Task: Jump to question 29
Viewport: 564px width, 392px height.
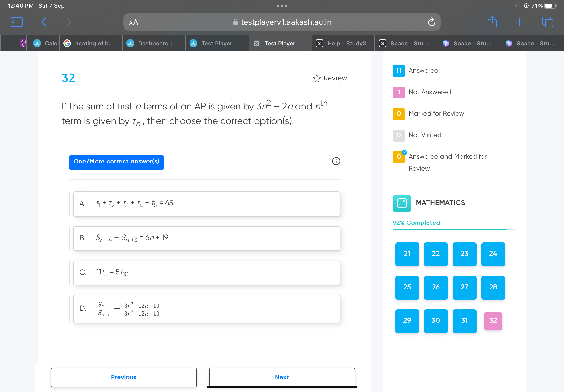Action: pyautogui.click(x=407, y=321)
